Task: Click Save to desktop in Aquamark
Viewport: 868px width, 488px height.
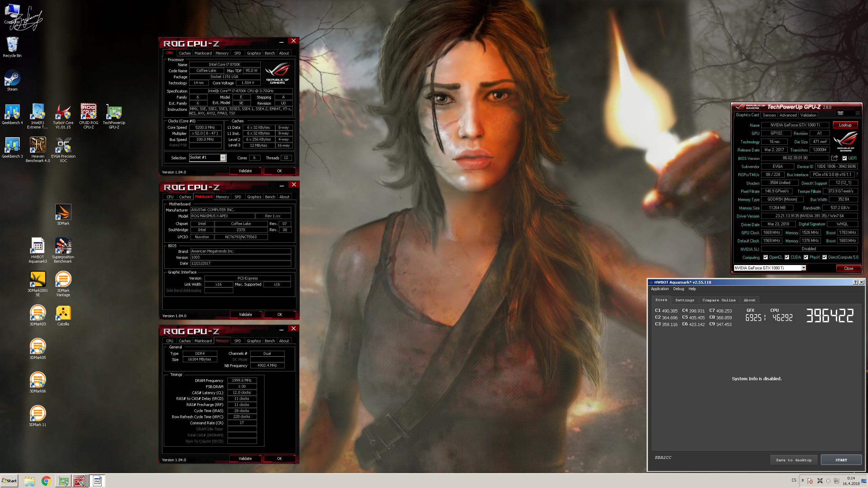Action: point(794,460)
